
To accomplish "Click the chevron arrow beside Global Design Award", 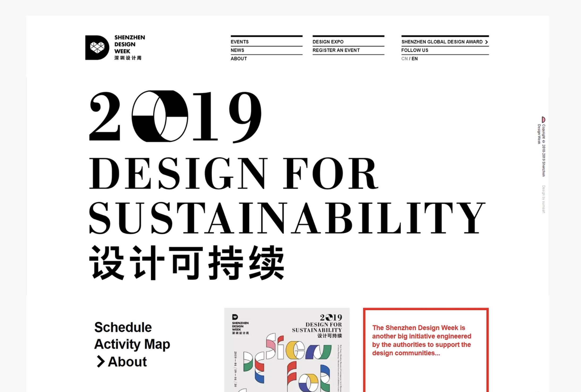I will 486,42.
